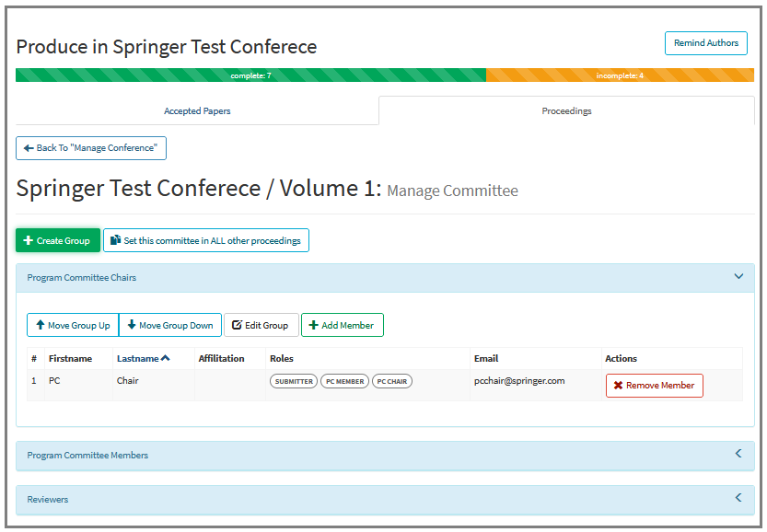Switch to the Accepted Papers tab
The height and width of the screenshot is (532, 767).
click(x=197, y=110)
